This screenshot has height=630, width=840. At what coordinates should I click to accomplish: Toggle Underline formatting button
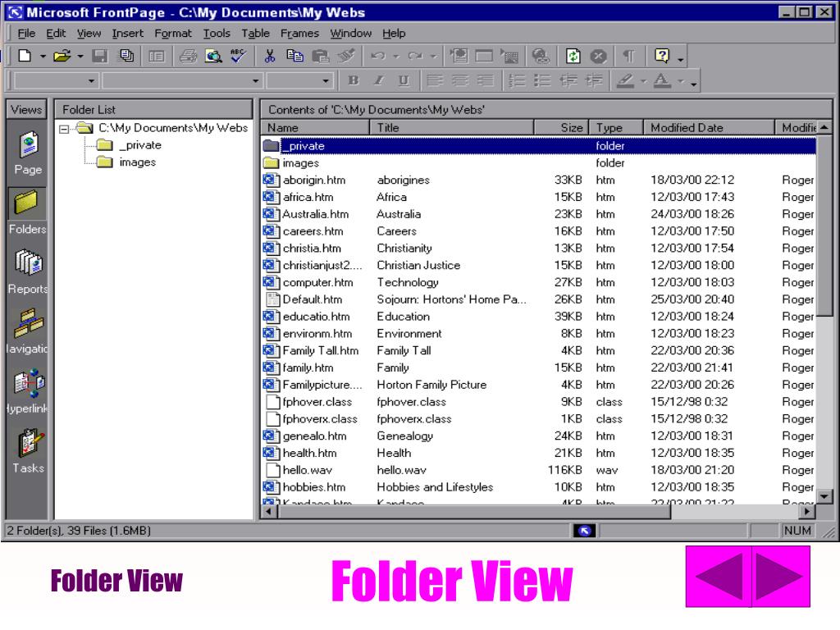click(404, 80)
